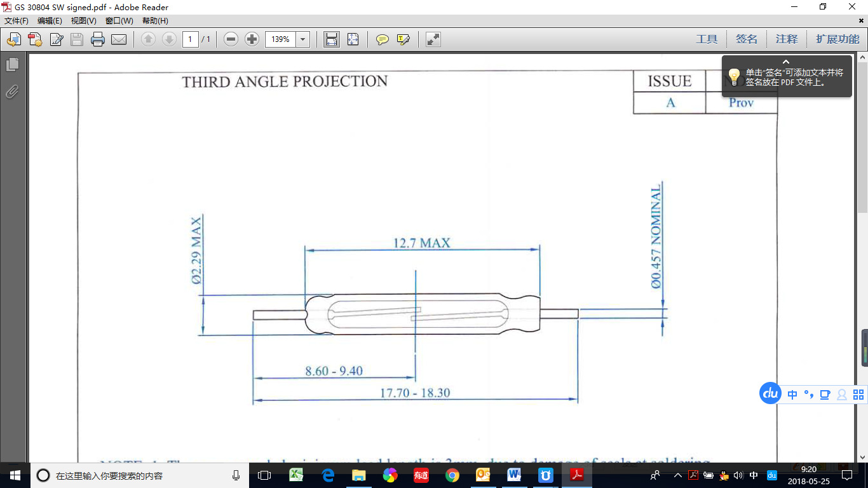
Task: Add a sticky note comment
Action: click(383, 39)
